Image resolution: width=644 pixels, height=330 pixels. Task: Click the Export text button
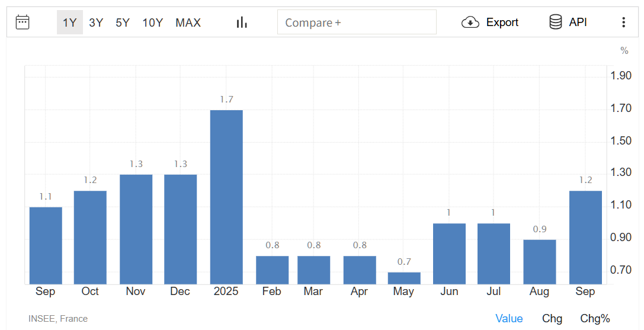pos(502,23)
